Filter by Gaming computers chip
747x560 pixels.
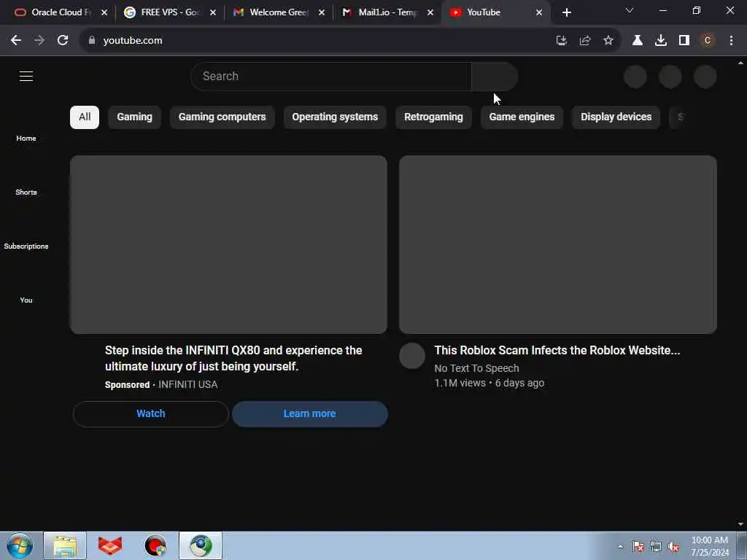222,117
